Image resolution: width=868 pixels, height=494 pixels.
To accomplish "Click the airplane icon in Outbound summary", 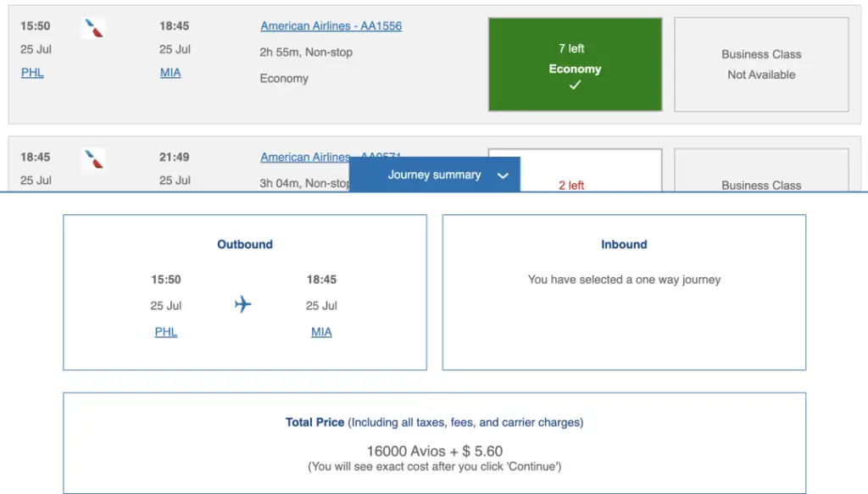I will [x=243, y=304].
